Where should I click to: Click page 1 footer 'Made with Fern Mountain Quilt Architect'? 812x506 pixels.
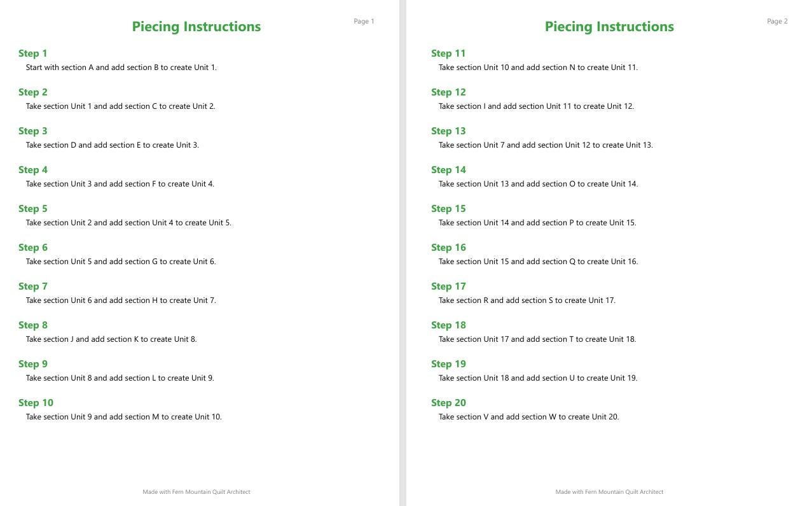tap(196, 492)
